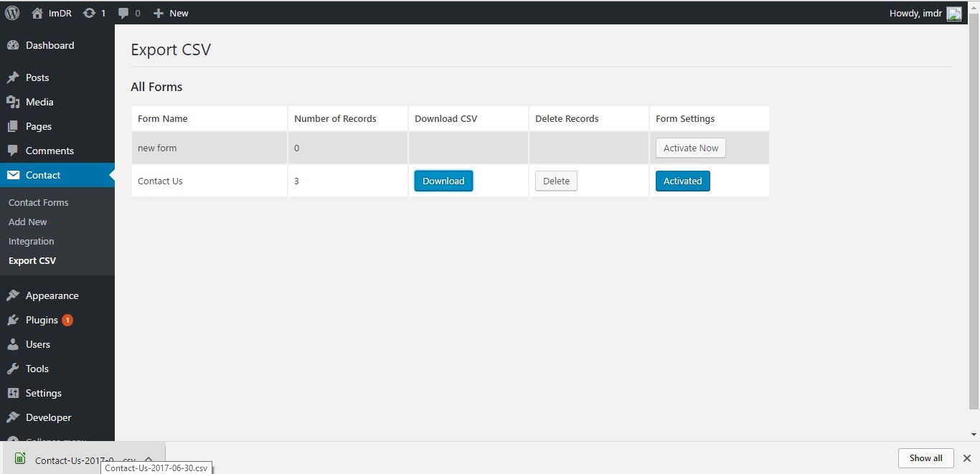This screenshot has height=474, width=980.
Task: Click the 'Download CSV' column header
Action: [468, 118]
